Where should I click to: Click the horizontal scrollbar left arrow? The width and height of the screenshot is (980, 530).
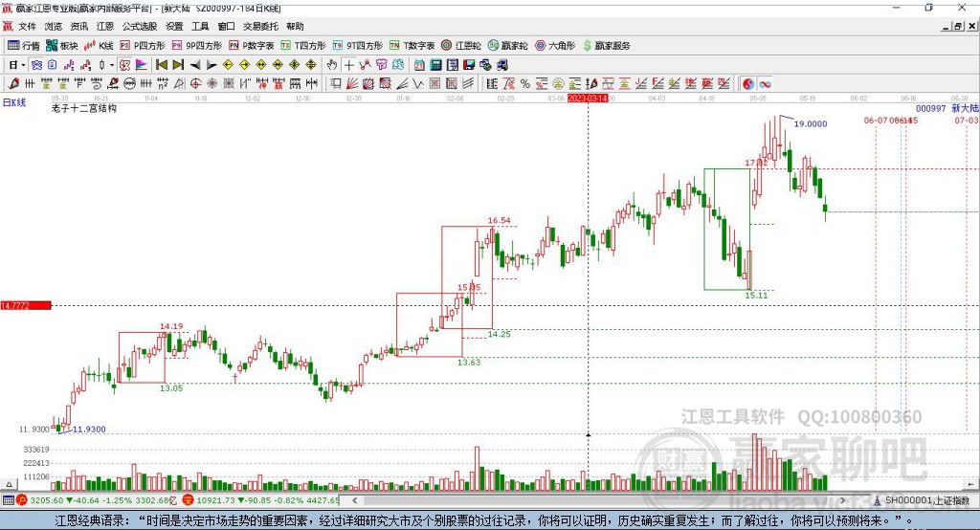(354, 500)
